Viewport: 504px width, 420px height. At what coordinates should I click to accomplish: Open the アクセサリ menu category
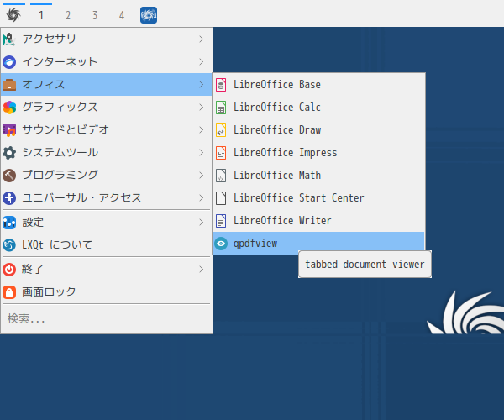pos(107,39)
